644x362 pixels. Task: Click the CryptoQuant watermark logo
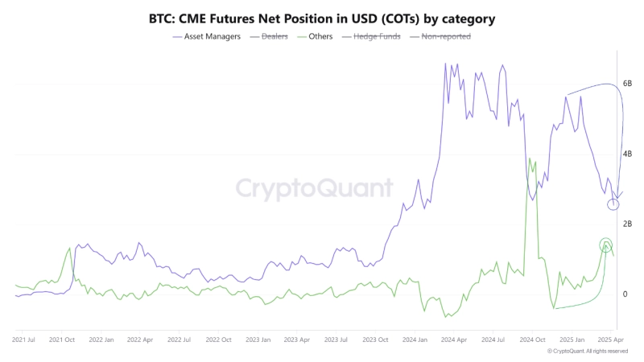click(x=315, y=188)
